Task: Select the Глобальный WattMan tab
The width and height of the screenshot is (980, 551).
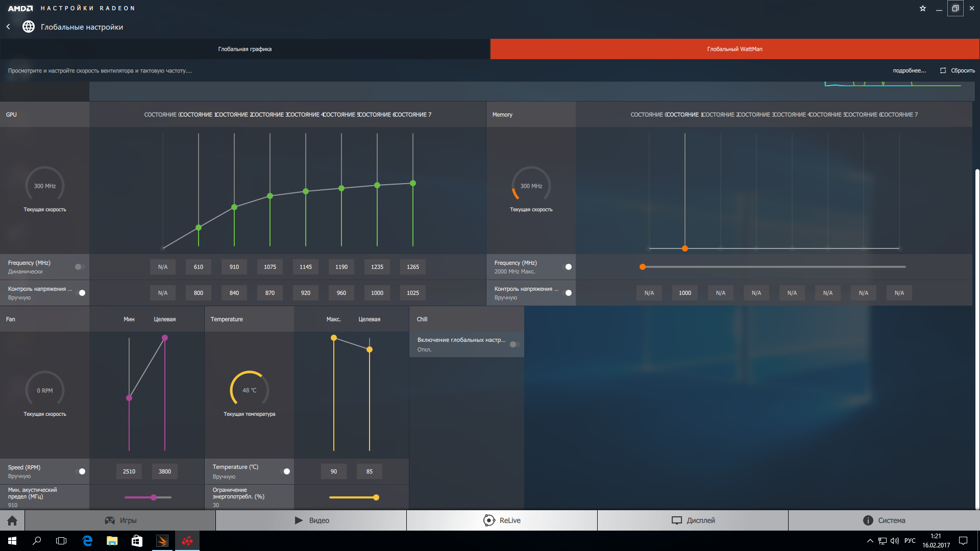Action: point(735,49)
